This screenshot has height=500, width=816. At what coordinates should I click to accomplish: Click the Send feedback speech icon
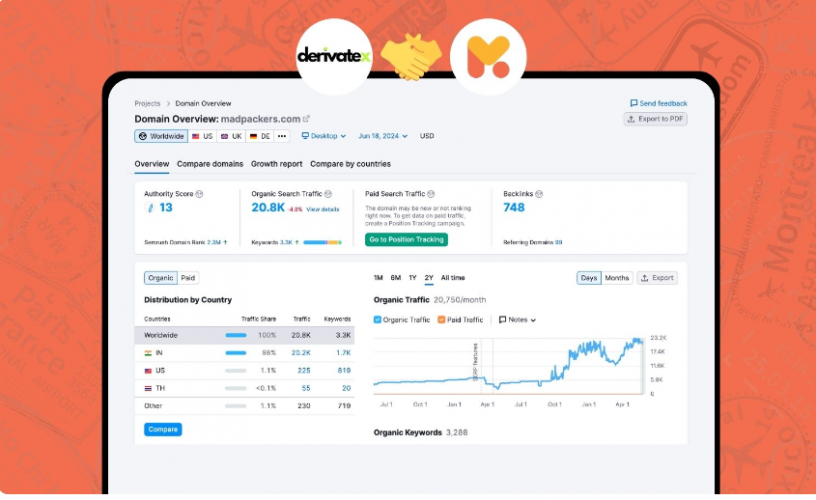tap(633, 103)
